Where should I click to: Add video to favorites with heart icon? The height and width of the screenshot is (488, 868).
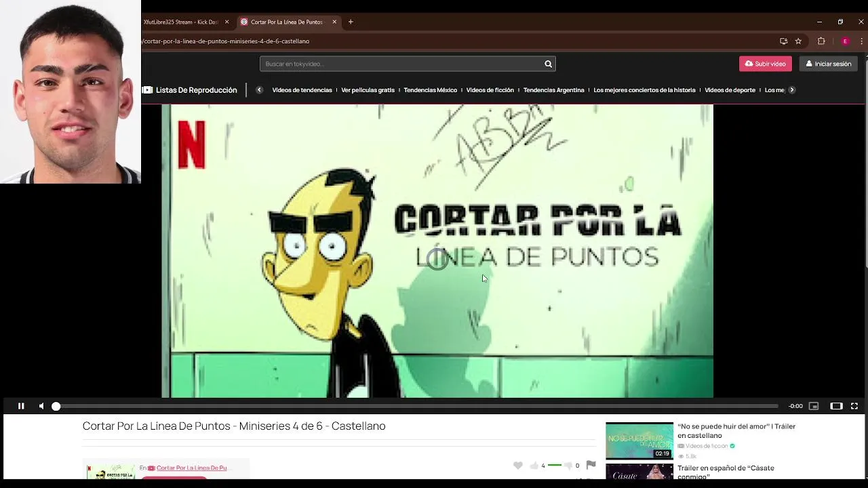[518, 466]
